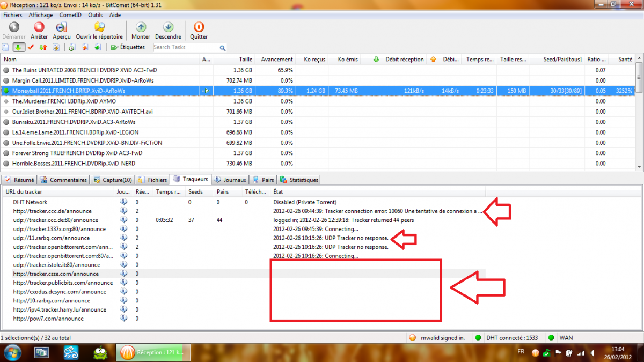Select Our.Idiot.Brother.2011 torrent row
This screenshot has width=644, height=362.
318,112
